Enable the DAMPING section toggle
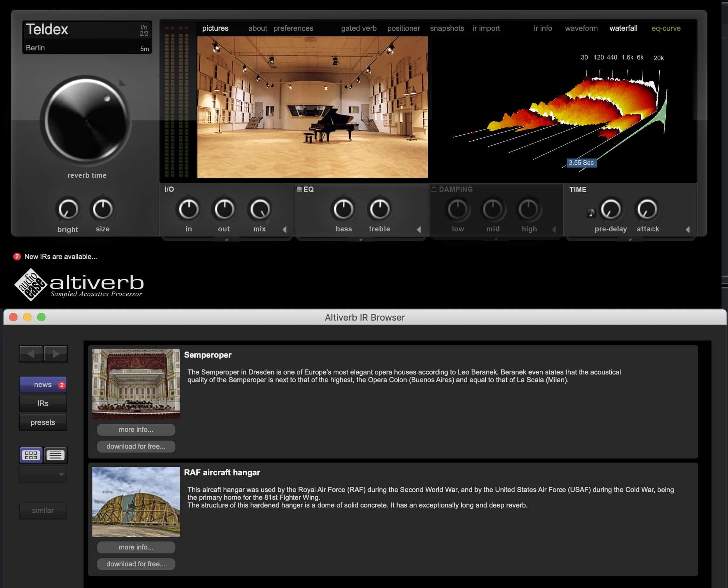The width and height of the screenshot is (728, 588). 434,189
